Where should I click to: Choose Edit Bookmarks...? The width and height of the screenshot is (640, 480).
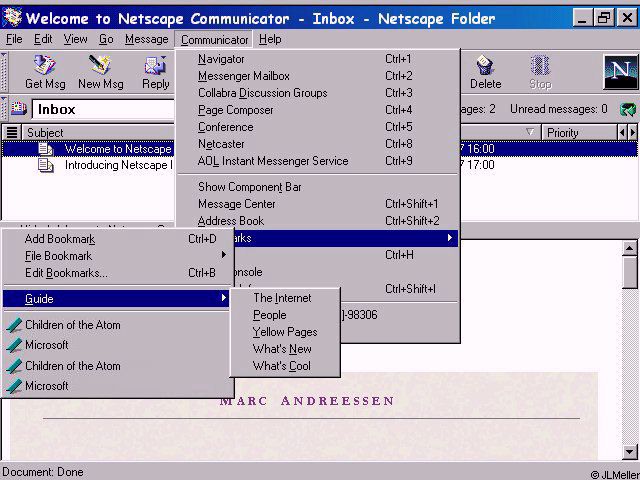point(116,273)
